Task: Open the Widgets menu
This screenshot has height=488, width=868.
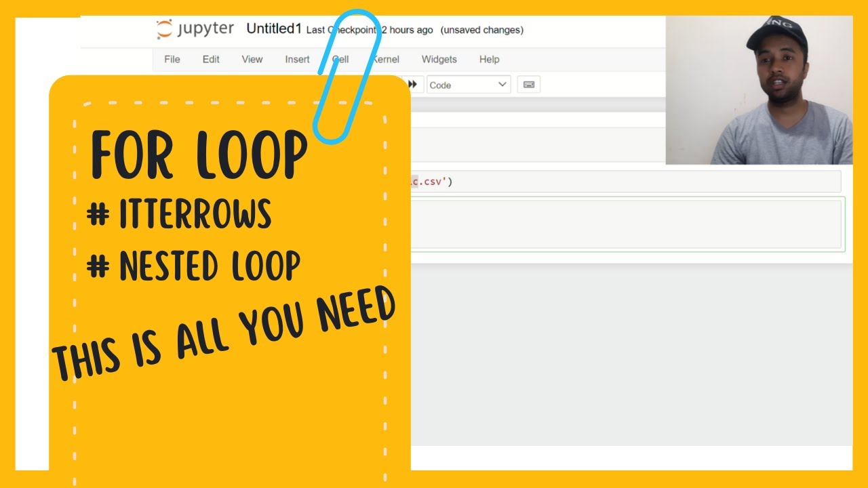Action: (439, 60)
